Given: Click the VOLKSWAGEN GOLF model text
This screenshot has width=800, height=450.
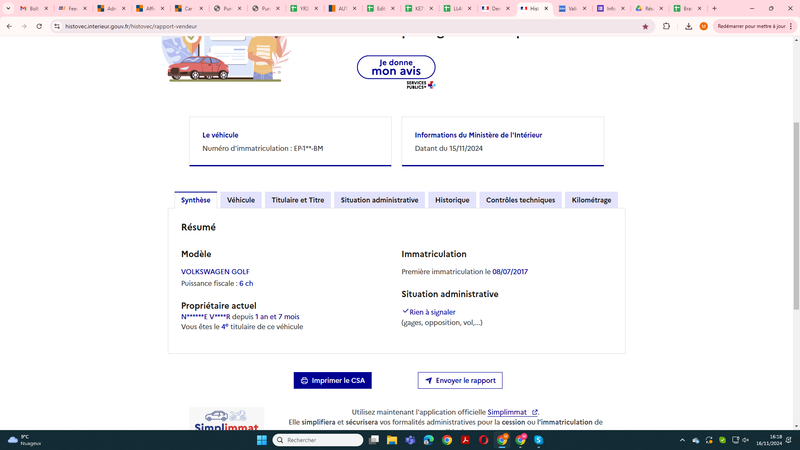Looking at the screenshot, I should coord(215,271).
